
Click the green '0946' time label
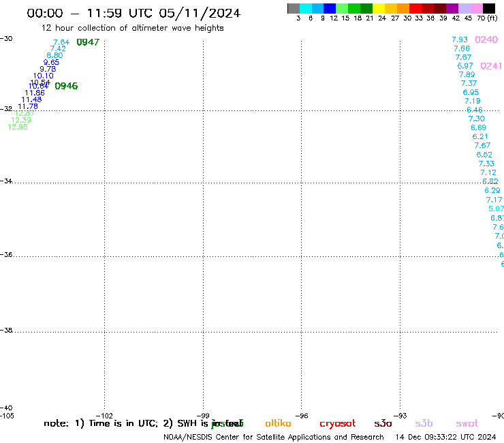click(x=66, y=86)
